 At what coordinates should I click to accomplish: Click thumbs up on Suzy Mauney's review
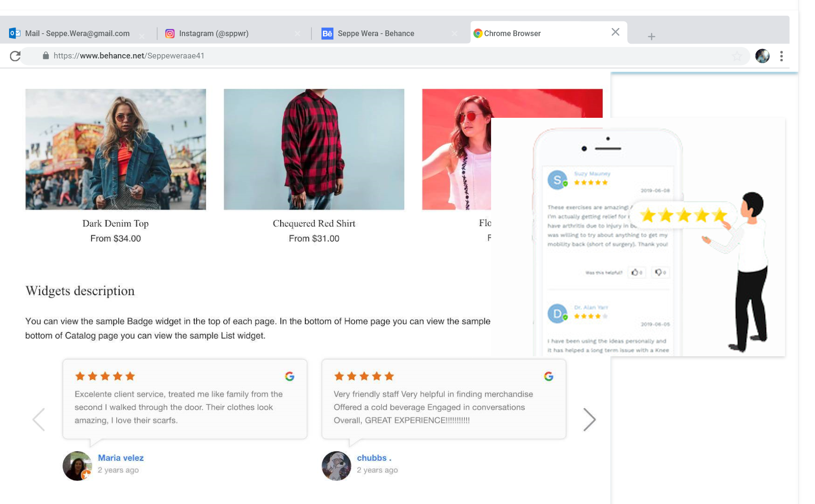[x=635, y=272]
